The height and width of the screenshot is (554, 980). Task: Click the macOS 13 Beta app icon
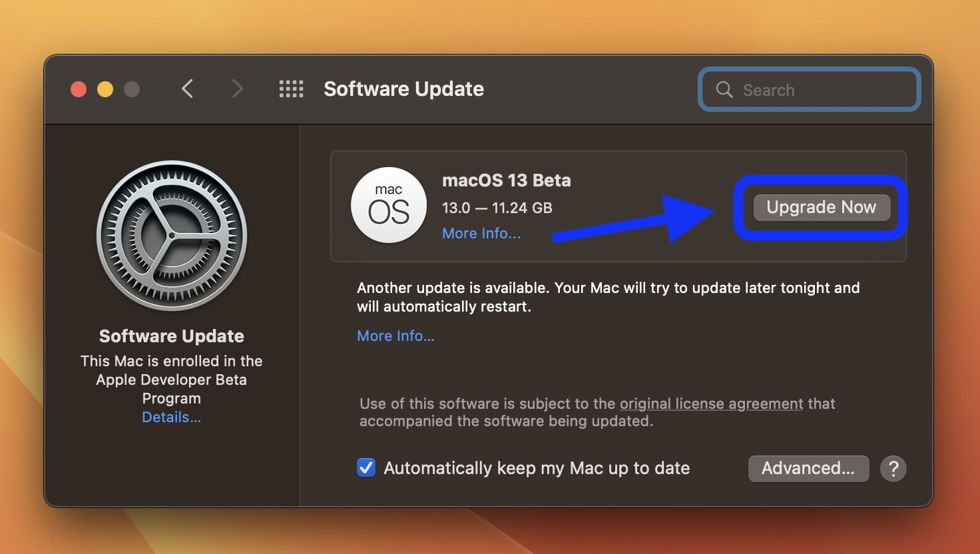pyautogui.click(x=389, y=205)
